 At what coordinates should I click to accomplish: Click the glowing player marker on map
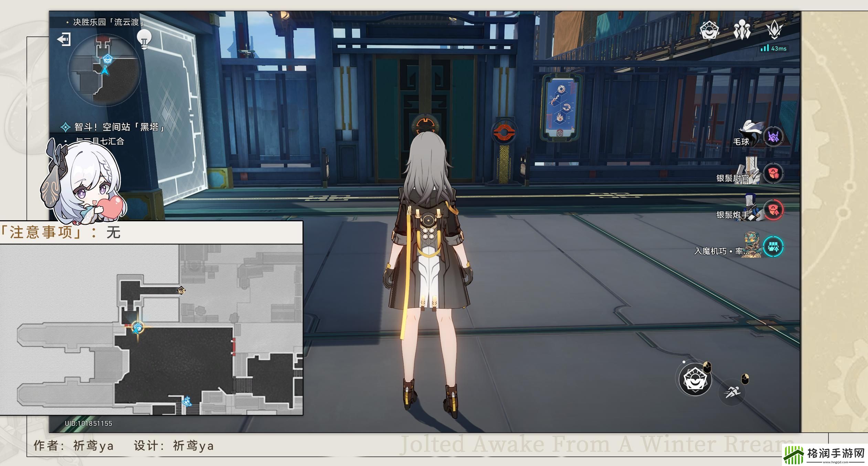[138, 328]
